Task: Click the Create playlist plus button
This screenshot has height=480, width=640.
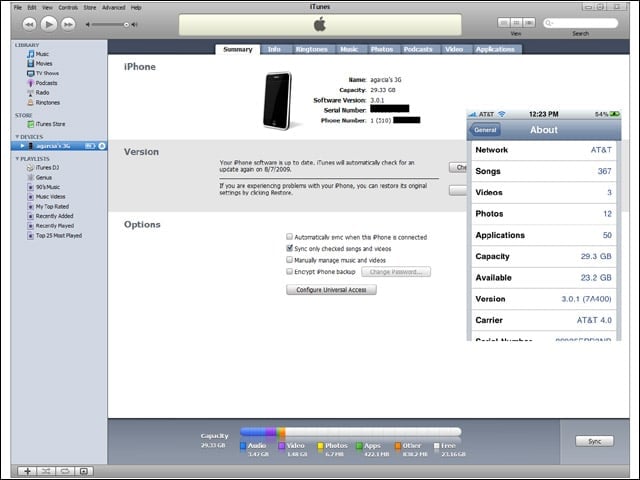Action: 27,471
